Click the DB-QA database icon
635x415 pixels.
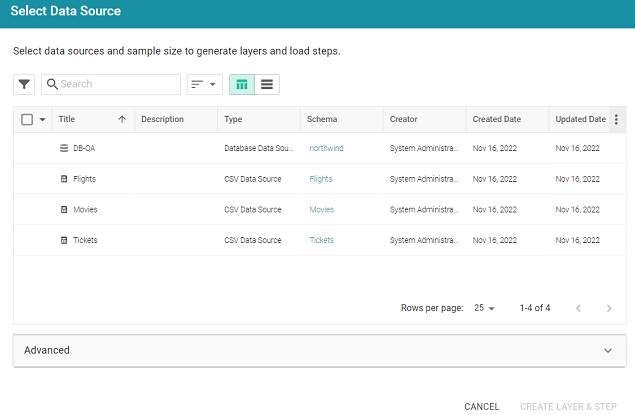(x=64, y=148)
